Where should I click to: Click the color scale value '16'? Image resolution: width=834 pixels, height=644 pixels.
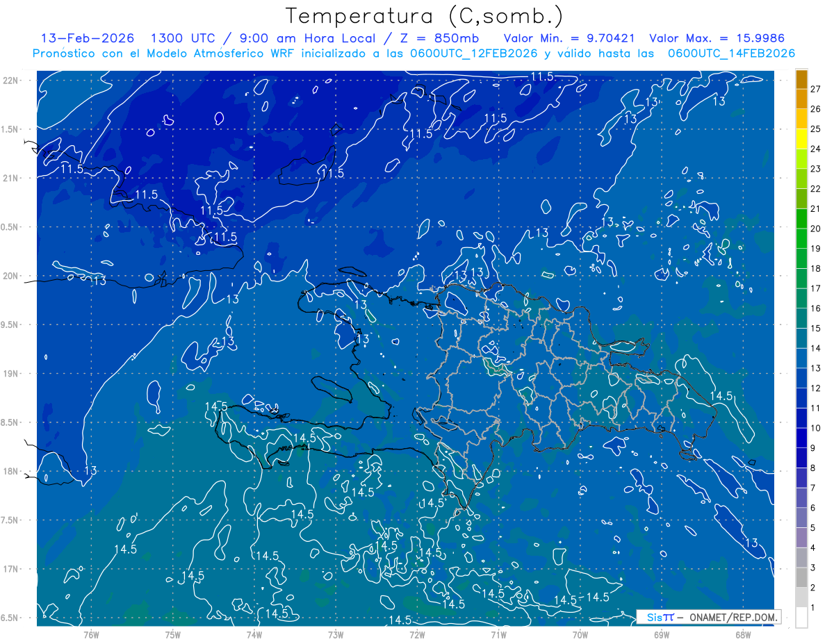click(x=815, y=308)
